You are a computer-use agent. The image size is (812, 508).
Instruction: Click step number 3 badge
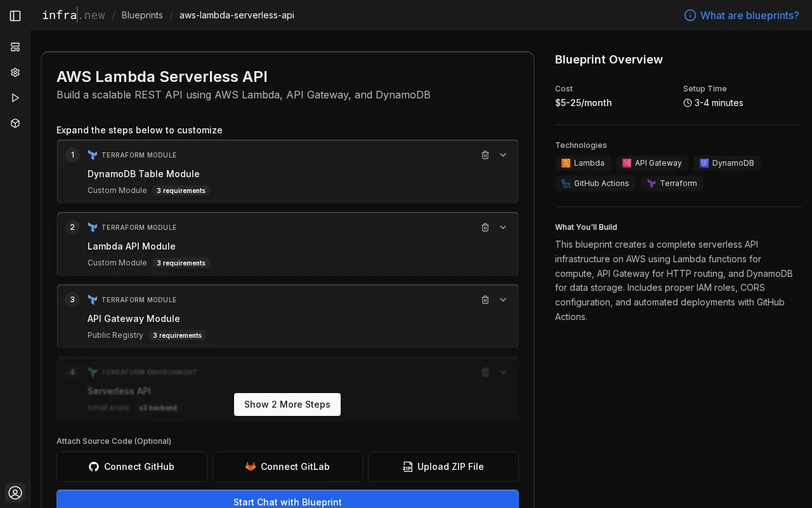coord(72,300)
